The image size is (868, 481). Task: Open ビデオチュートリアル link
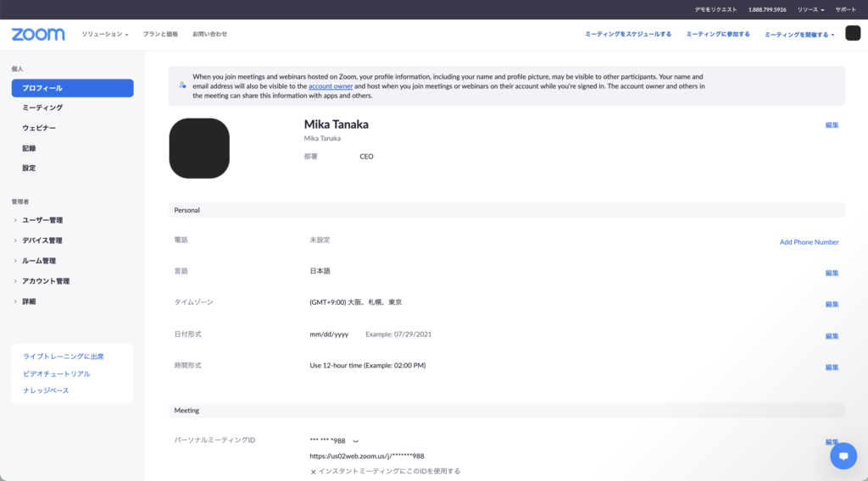(x=57, y=373)
